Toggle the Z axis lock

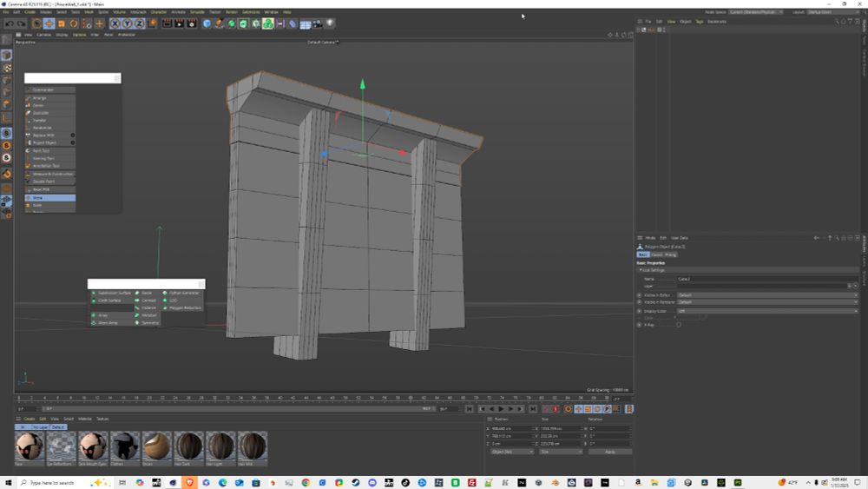pyautogui.click(x=140, y=23)
